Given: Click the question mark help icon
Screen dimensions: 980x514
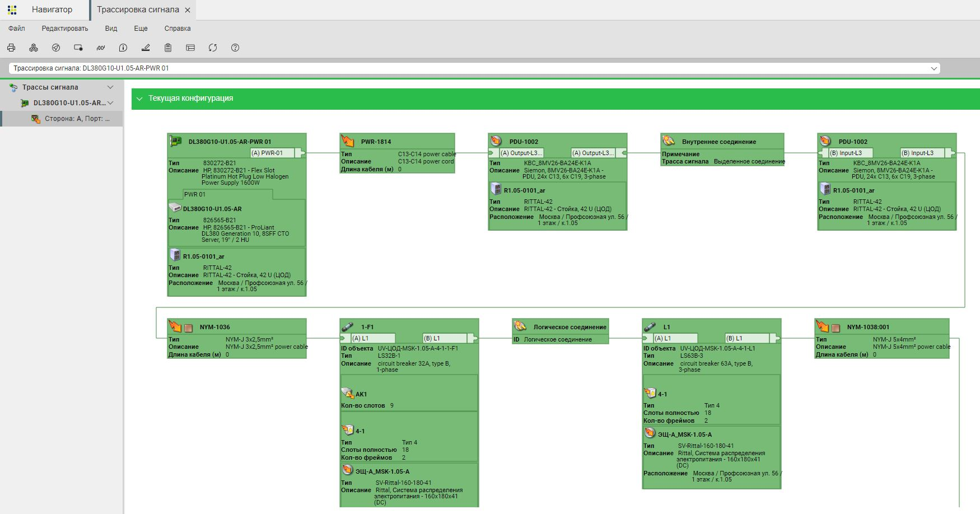Looking at the screenshot, I should (x=235, y=48).
